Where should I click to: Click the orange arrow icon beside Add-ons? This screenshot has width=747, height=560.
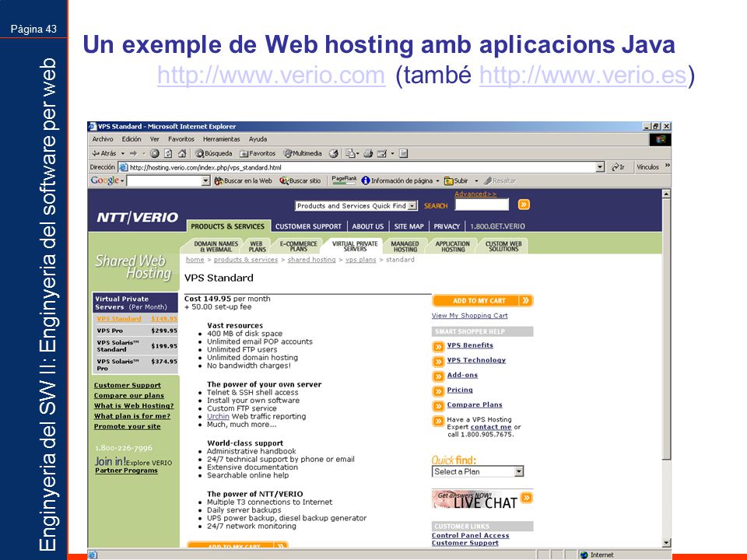pos(438,376)
